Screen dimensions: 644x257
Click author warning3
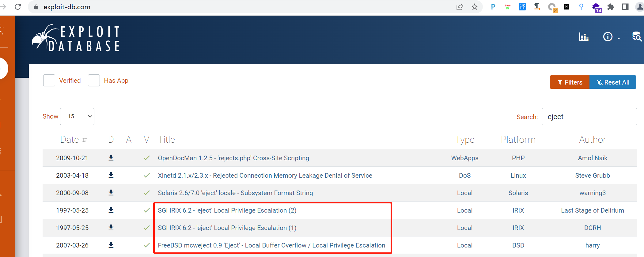pyautogui.click(x=593, y=193)
